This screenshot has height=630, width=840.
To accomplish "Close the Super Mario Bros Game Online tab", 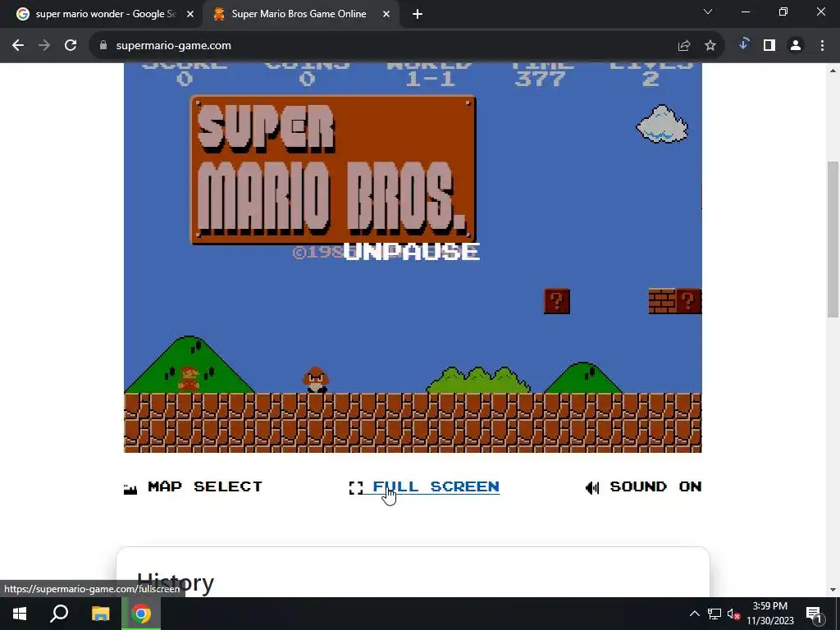I will tap(386, 15).
